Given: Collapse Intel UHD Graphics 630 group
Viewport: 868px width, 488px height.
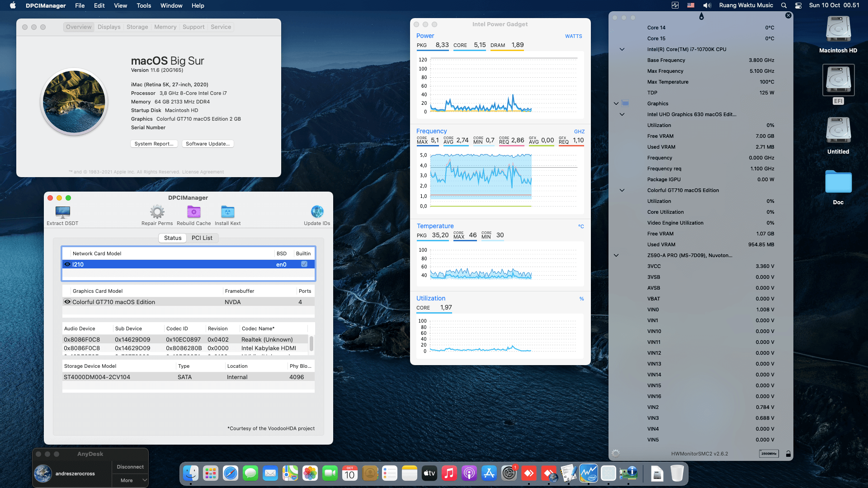Looking at the screenshot, I should coord(622,114).
